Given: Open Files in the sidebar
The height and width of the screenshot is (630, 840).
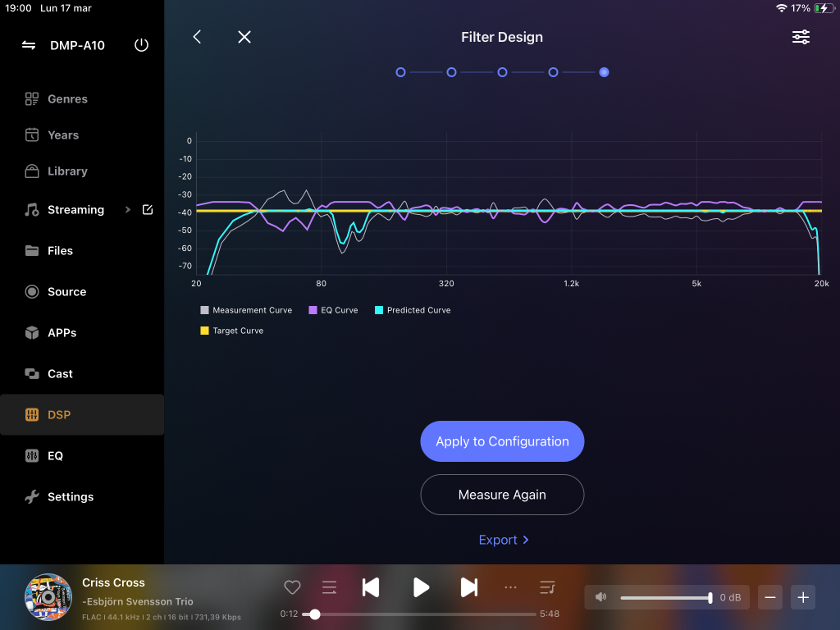Looking at the screenshot, I should click(x=82, y=251).
